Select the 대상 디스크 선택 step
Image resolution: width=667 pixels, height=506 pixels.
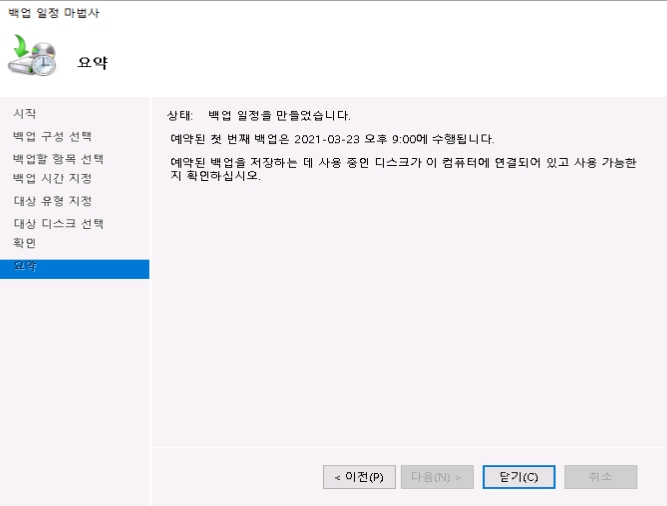coord(58,224)
